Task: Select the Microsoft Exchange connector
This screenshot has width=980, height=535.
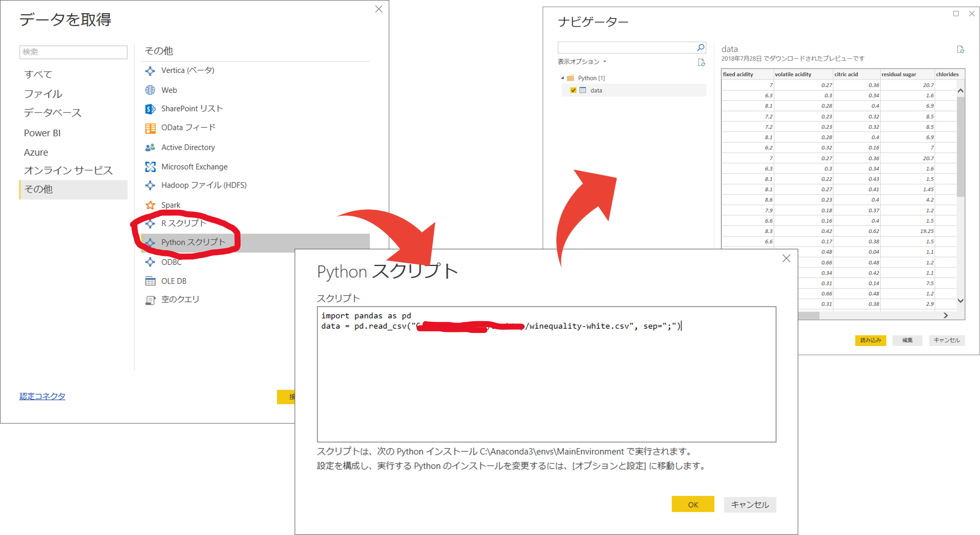Action: click(194, 166)
